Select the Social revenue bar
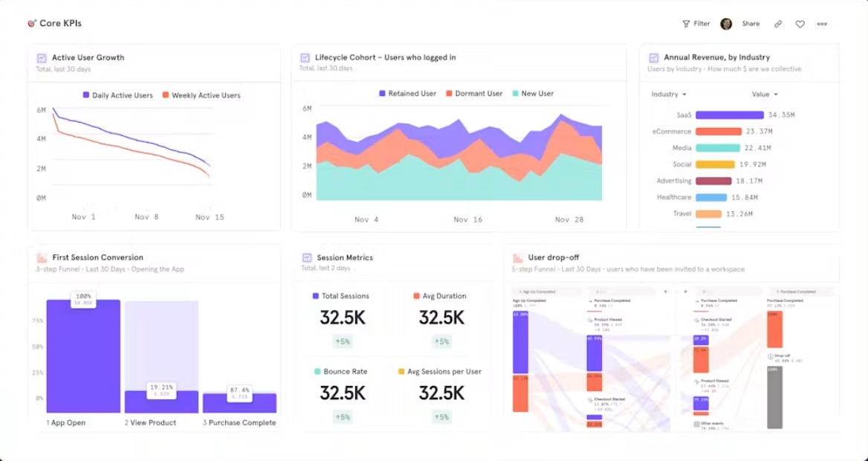The height and width of the screenshot is (461, 868). 715,164
